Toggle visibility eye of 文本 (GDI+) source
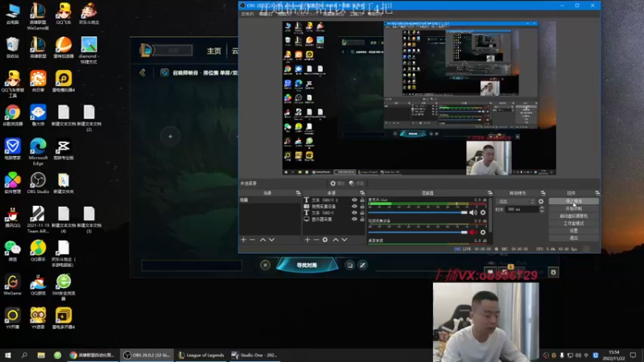 pyautogui.click(x=354, y=212)
